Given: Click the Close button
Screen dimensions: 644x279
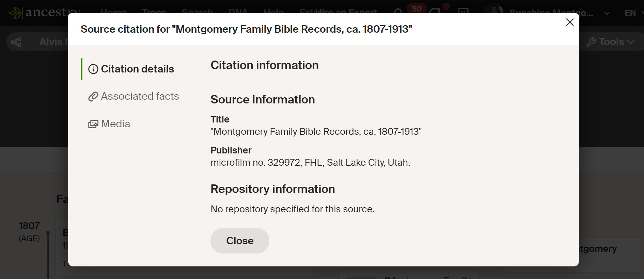Looking at the screenshot, I should (x=240, y=241).
